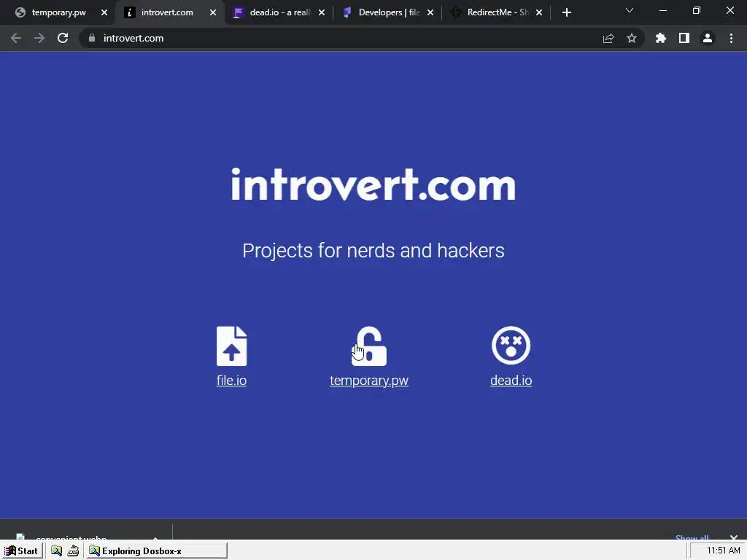Toggle the browser side panel
This screenshot has height=560, width=747.
684,38
